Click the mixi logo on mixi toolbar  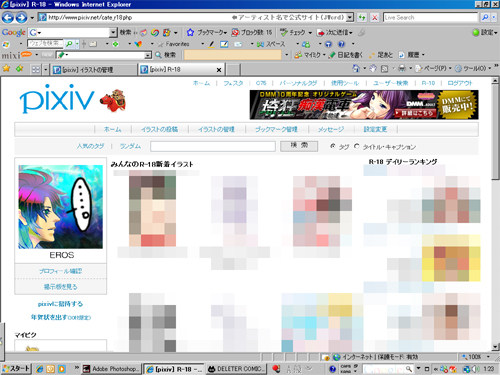tap(16, 55)
